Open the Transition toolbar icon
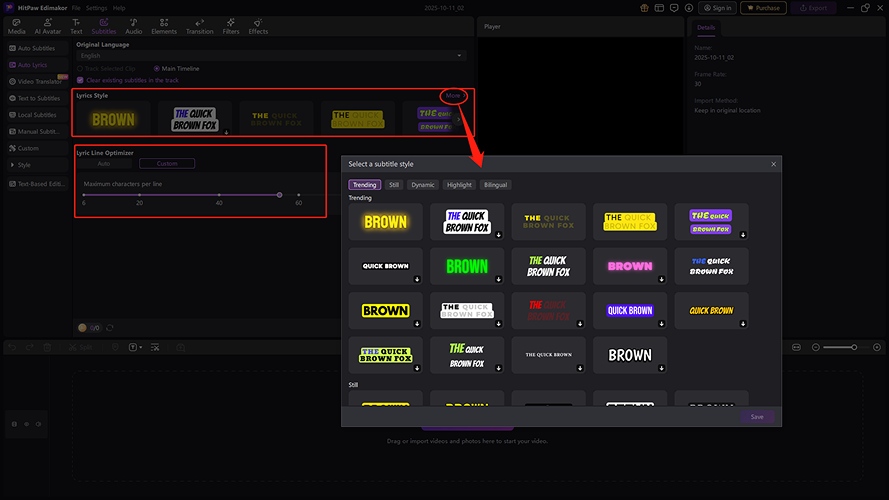This screenshot has width=889, height=500. pyautogui.click(x=199, y=24)
